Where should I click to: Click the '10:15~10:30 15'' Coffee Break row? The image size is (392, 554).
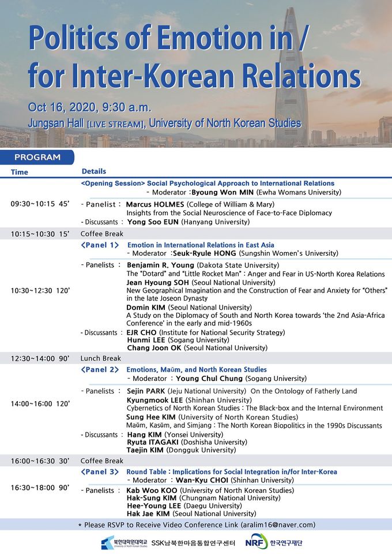tap(196, 234)
